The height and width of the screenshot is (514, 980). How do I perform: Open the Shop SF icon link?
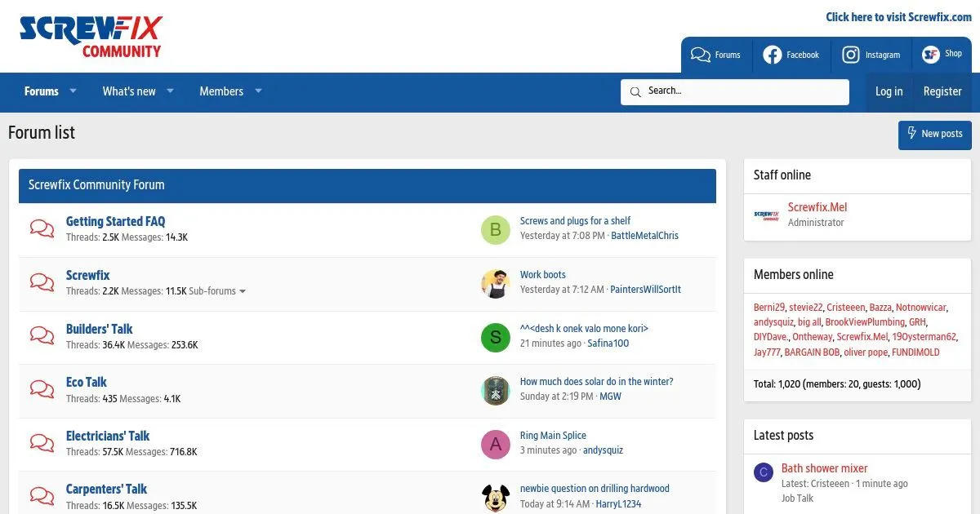(942, 55)
